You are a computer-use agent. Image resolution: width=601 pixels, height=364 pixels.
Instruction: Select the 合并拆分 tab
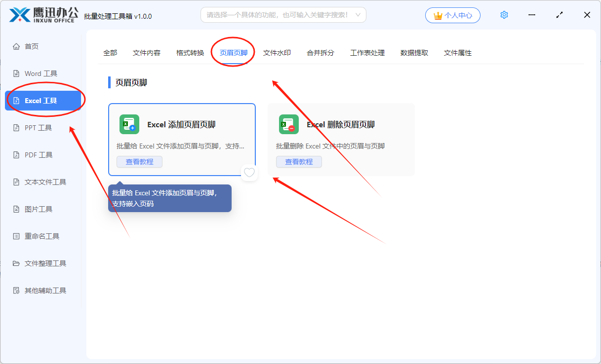click(320, 53)
